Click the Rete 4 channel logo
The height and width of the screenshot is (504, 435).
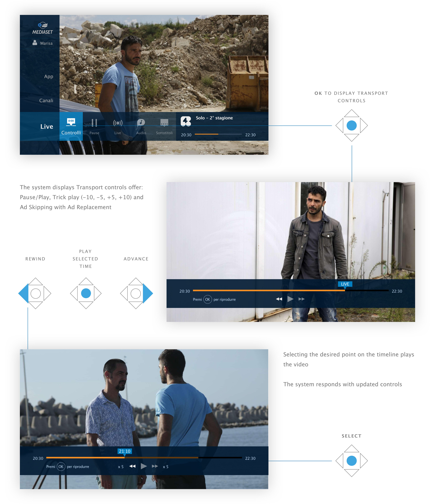(186, 121)
